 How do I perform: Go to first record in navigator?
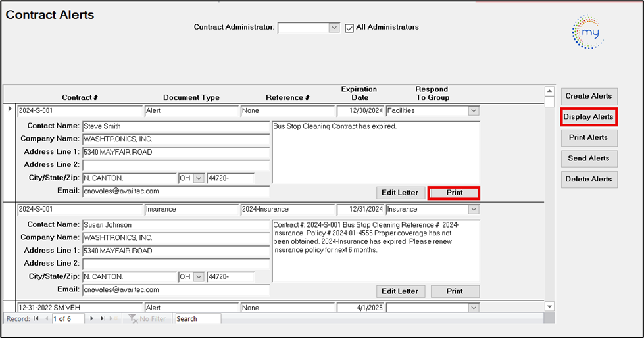(36, 319)
